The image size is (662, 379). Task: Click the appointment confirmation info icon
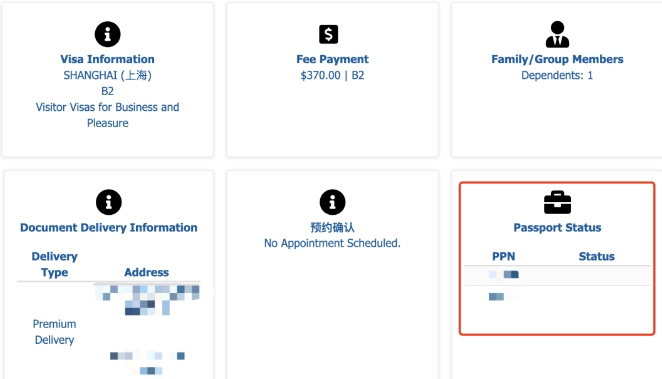[332, 202]
